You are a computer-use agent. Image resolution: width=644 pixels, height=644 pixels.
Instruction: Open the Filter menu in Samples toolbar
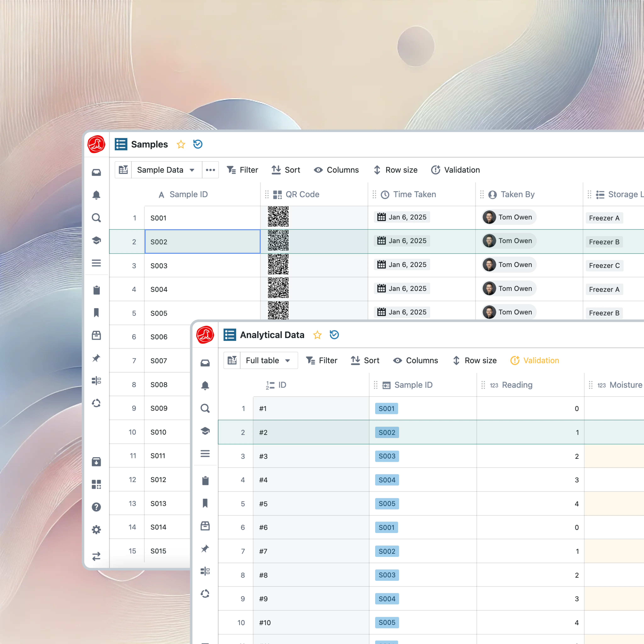[x=243, y=170]
